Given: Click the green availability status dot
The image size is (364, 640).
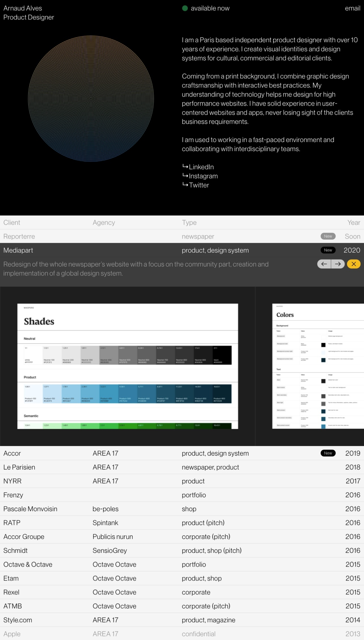Looking at the screenshot, I should [x=185, y=8].
